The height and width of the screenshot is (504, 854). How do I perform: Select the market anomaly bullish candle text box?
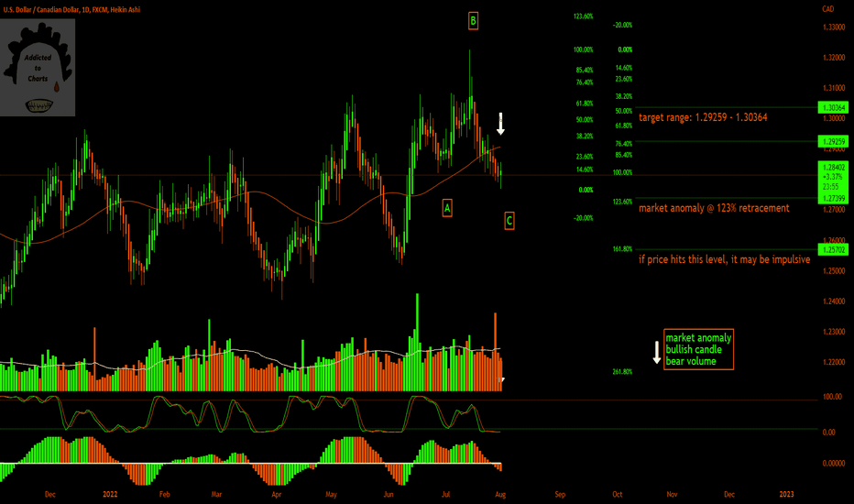coord(698,349)
